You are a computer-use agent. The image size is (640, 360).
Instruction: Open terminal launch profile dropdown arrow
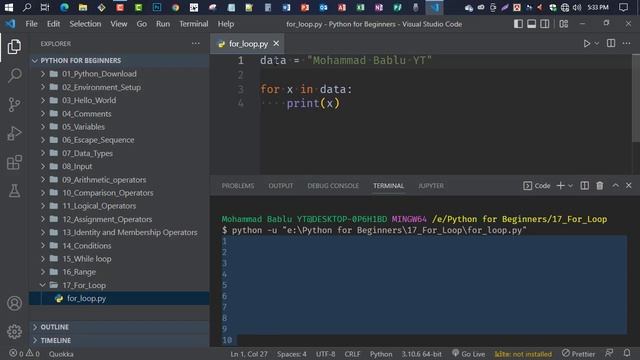[570, 186]
